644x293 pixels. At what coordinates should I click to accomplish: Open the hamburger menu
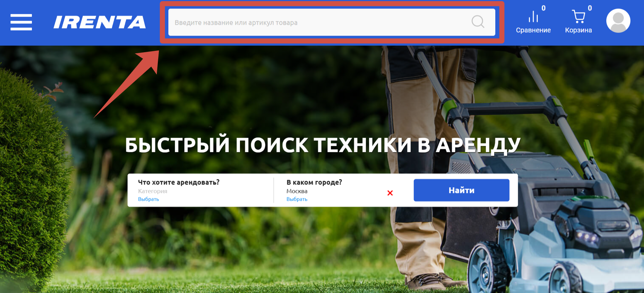click(x=21, y=22)
